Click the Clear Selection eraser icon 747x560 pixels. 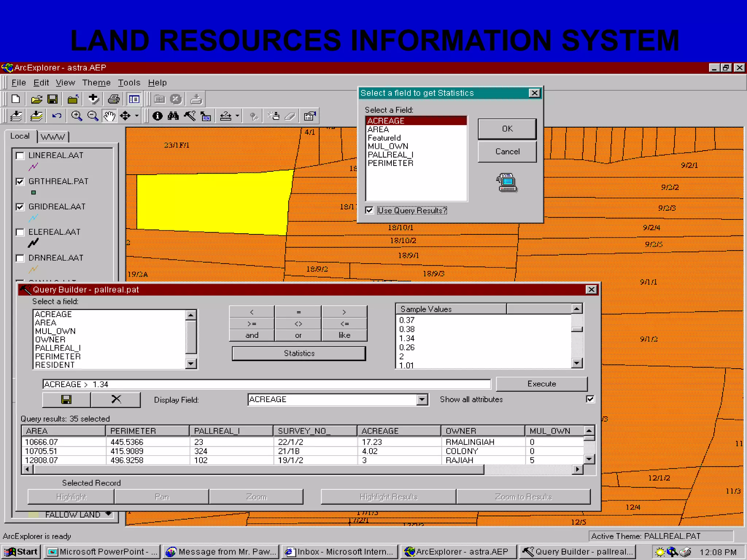coord(290,116)
